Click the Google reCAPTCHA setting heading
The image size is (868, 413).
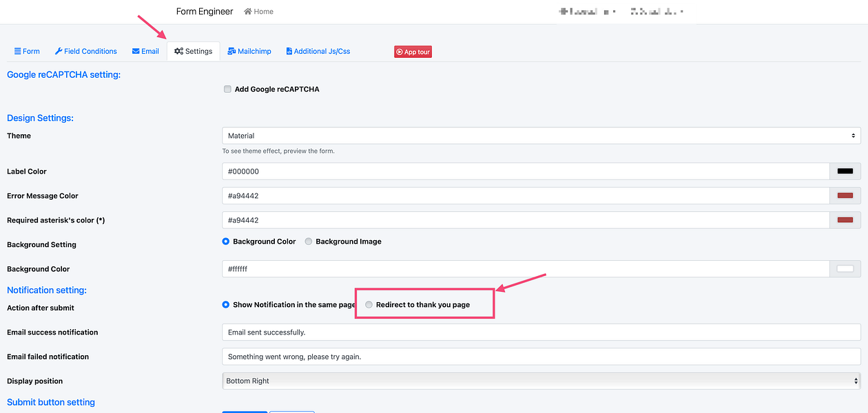pos(63,74)
